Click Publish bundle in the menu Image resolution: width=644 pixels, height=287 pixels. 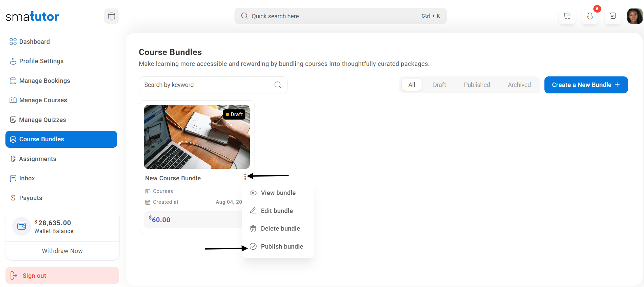(x=282, y=247)
